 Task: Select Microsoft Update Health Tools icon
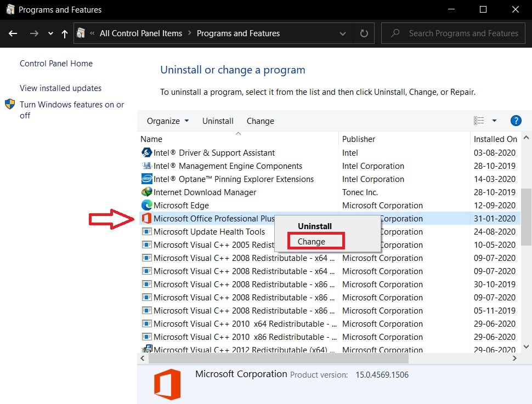pos(146,231)
